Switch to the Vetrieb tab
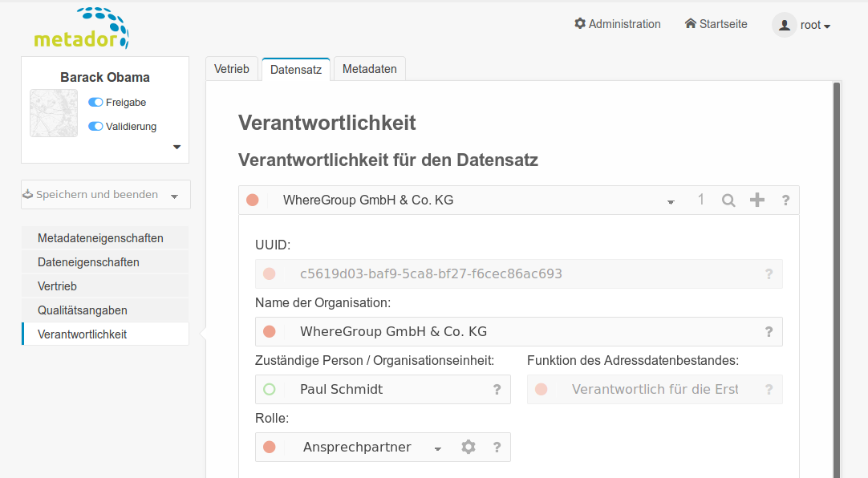Image resolution: width=868 pixels, height=478 pixels. 231,69
